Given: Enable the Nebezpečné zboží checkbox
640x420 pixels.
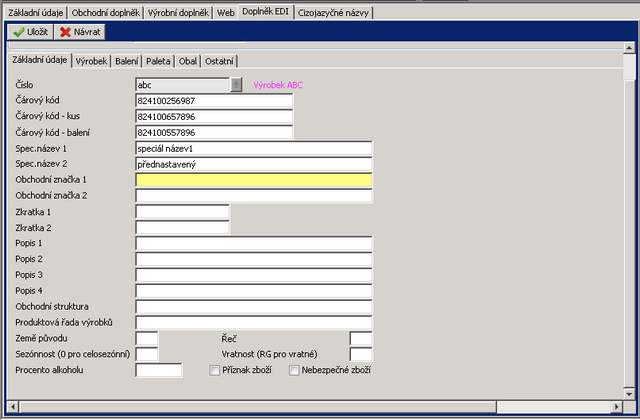Looking at the screenshot, I should [x=294, y=370].
